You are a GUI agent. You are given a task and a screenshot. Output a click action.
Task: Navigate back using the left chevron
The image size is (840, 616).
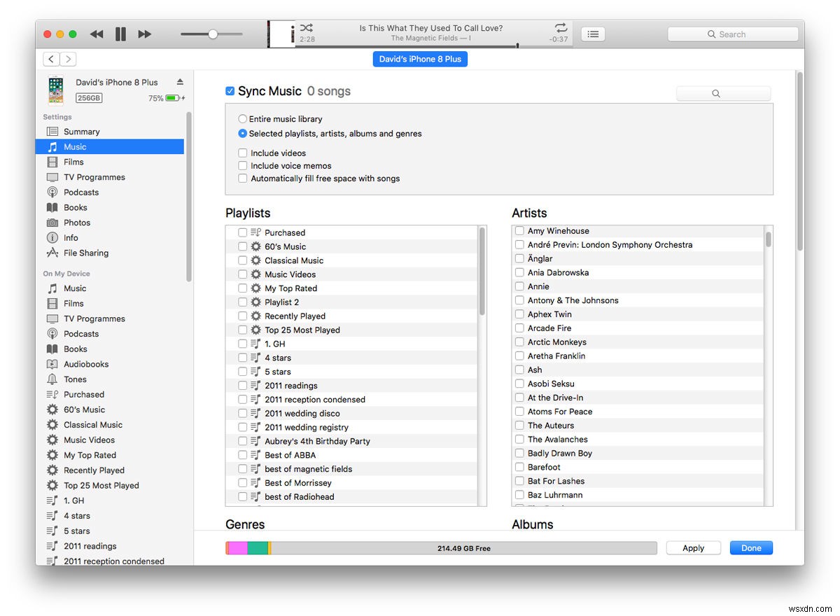point(50,59)
